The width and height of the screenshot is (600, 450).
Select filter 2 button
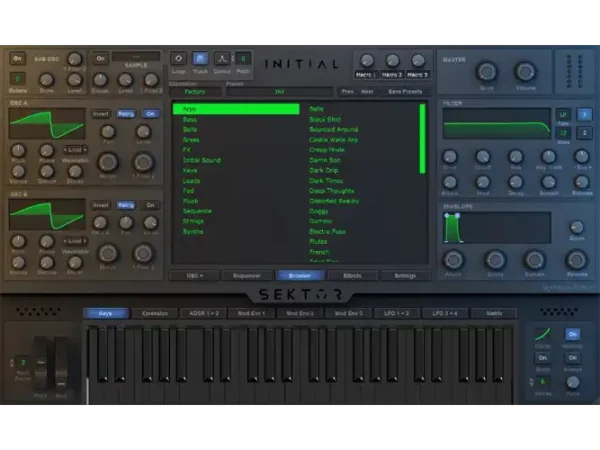point(584,133)
